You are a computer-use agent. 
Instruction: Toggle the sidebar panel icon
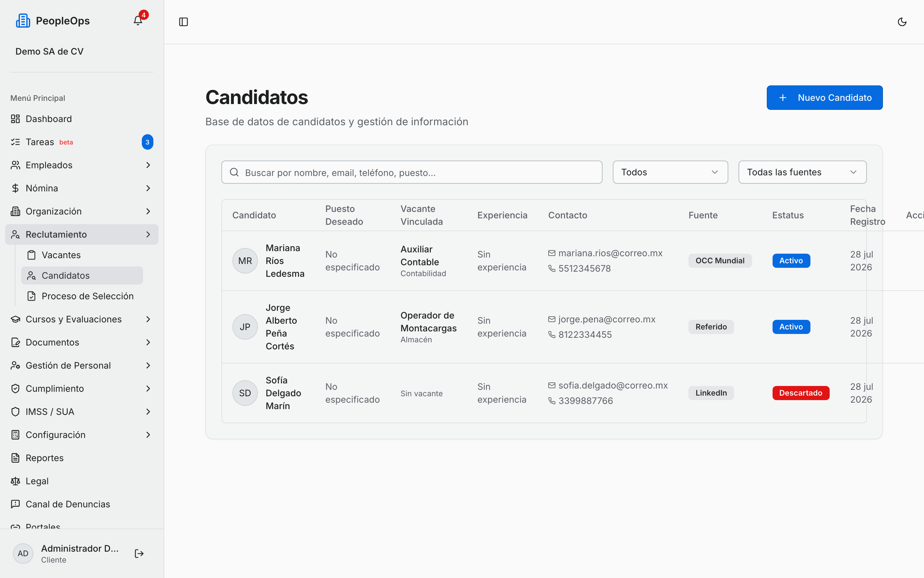(x=183, y=22)
